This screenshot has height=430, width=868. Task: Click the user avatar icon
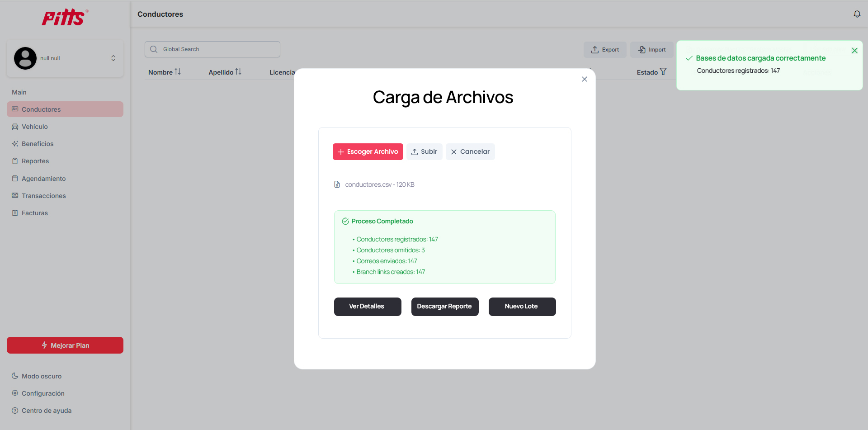(25, 58)
